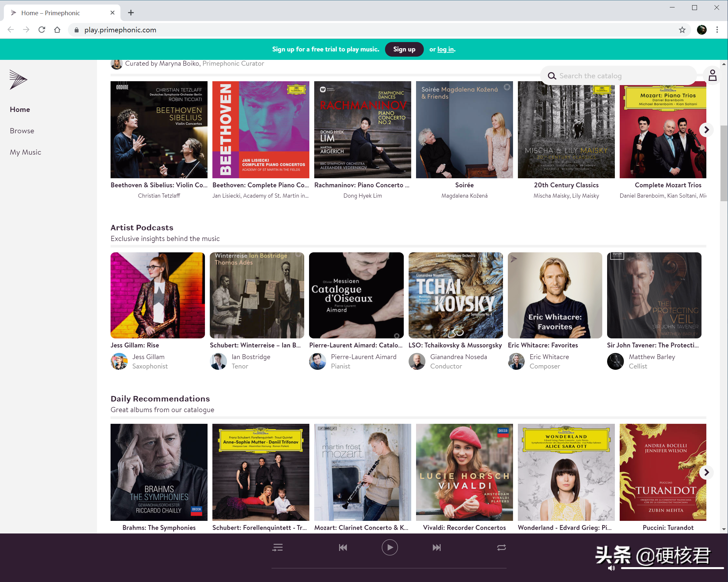
Task: Skip to previous track
Action: pyautogui.click(x=343, y=547)
